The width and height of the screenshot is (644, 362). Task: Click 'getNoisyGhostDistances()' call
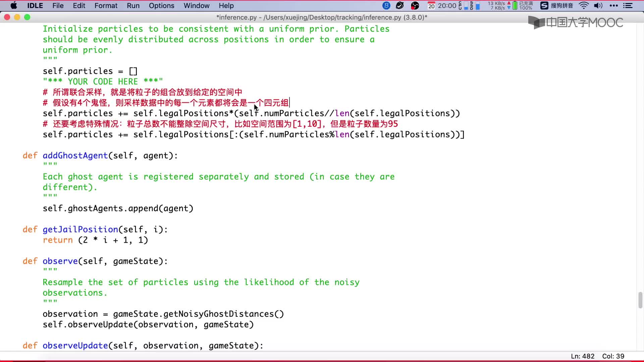coord(224,314)
